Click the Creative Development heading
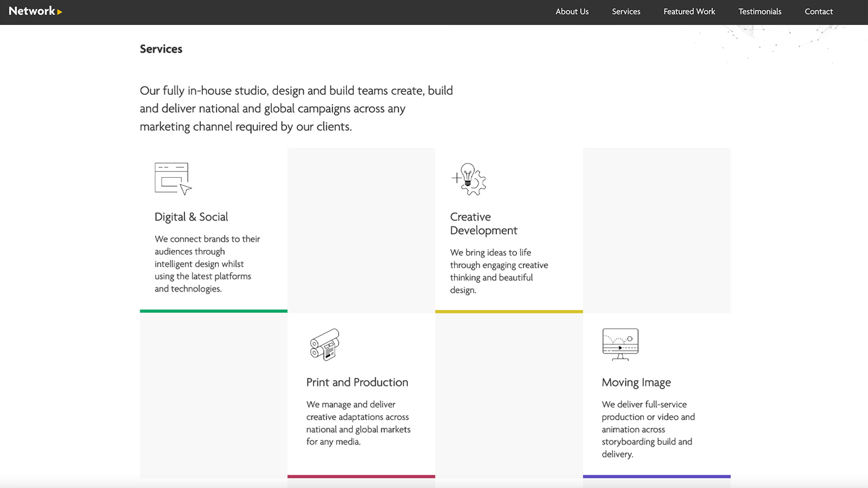 (483, 223)
